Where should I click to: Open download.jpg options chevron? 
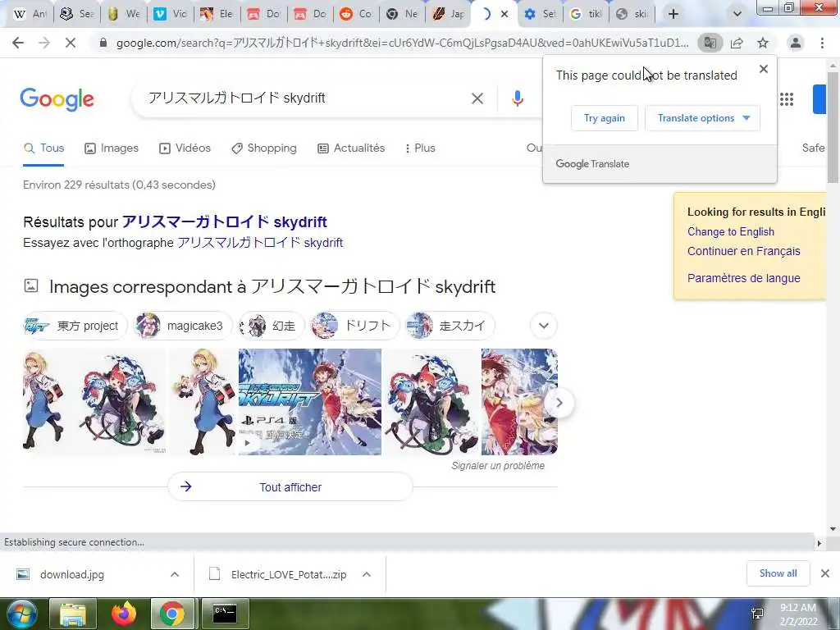[175, 574]
